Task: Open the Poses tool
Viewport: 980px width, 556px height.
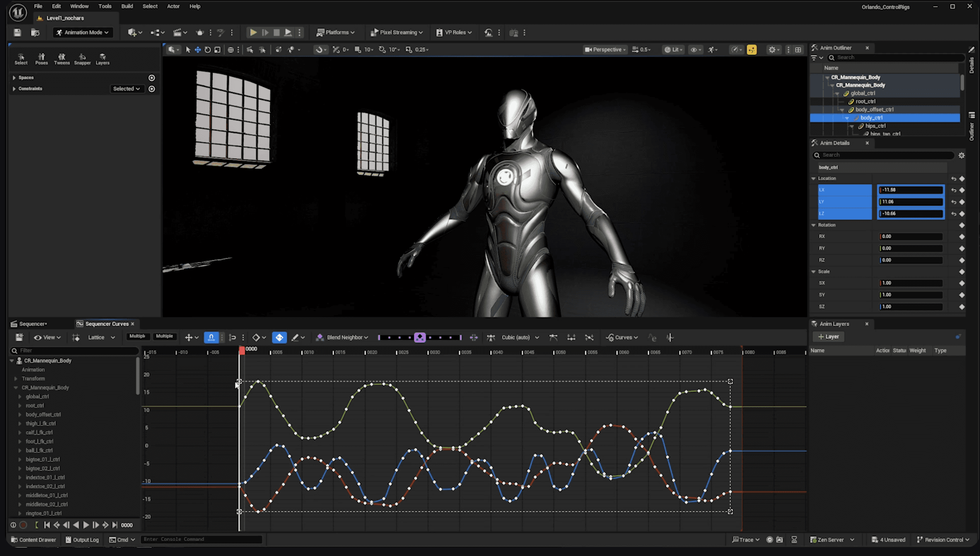Action: coord(41,59)
